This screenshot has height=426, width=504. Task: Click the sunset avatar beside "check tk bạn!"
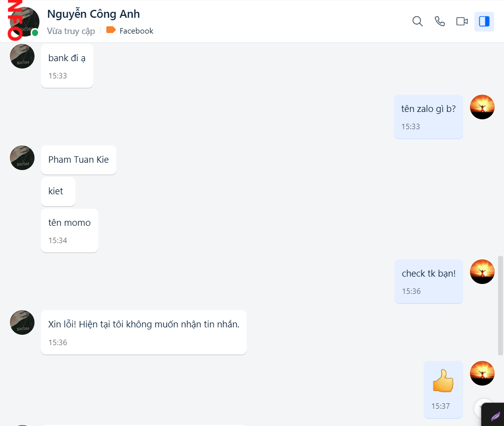[482, 272]
